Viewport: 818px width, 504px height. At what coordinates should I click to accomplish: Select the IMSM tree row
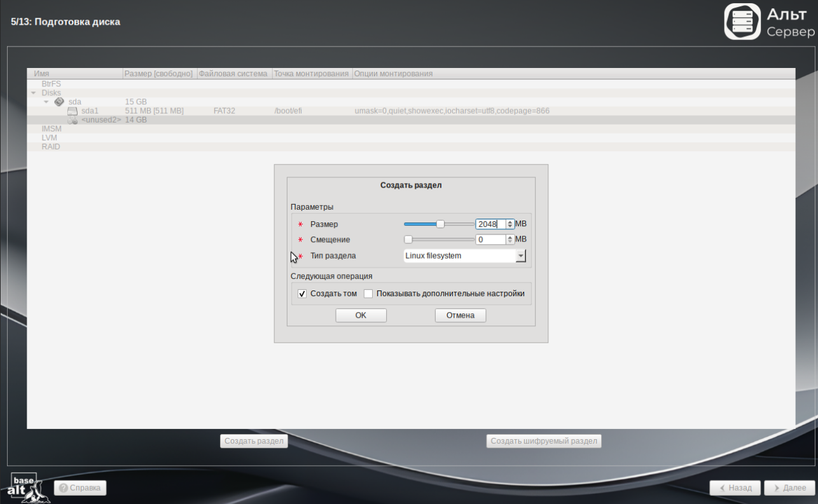[x=411, y=128]
